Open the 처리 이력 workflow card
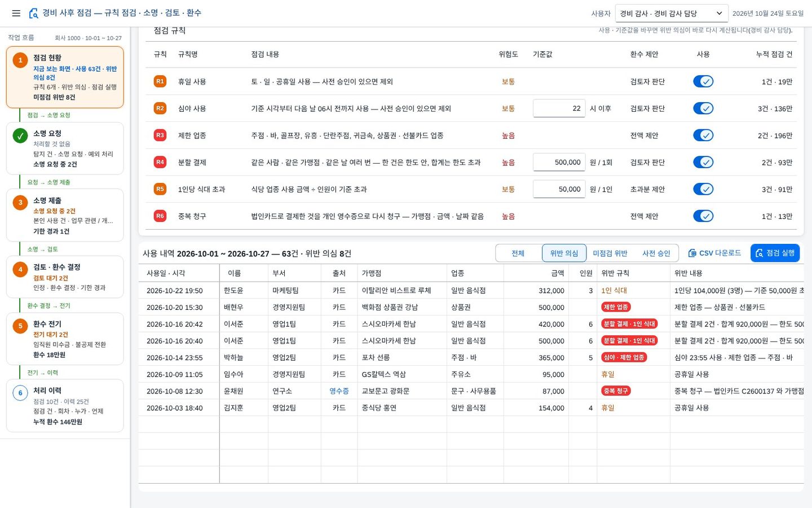The width and height of the screenshot is (812, 508). pyautogui.click(x=65, y=406)
